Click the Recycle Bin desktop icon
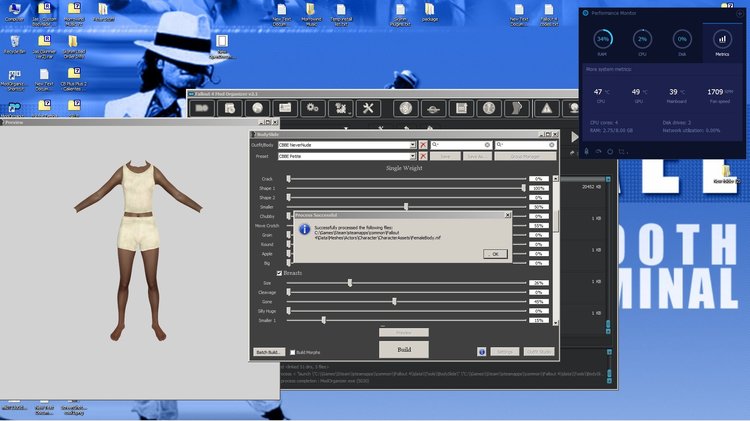750x421 pixels. pyautogui.click(x=14, y=45)
